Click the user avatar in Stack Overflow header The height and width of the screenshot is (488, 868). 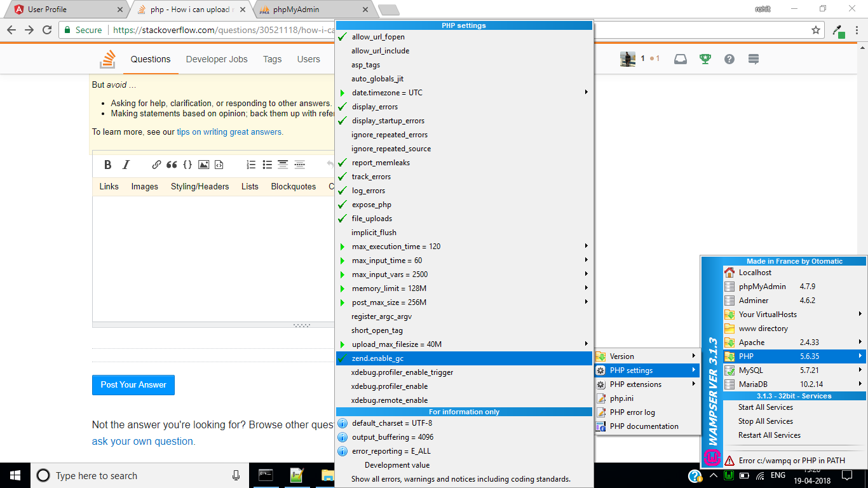[x=628, y=59]
